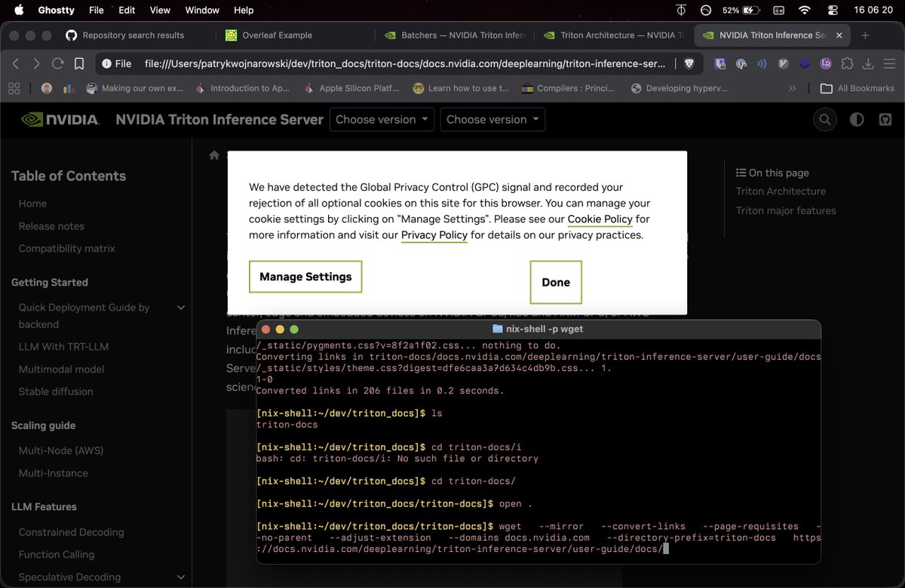Image resolution: width=905 pixels, height=588 pixels.
Task: Open the File menu
Action: pos(97,10)
